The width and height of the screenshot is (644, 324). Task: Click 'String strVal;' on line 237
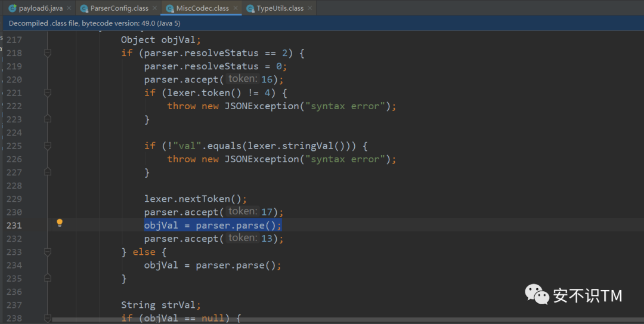tap(160, 305)
